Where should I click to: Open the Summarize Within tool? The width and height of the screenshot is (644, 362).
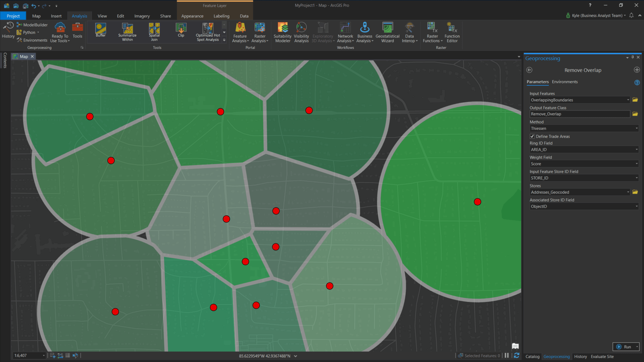point(127,32)
